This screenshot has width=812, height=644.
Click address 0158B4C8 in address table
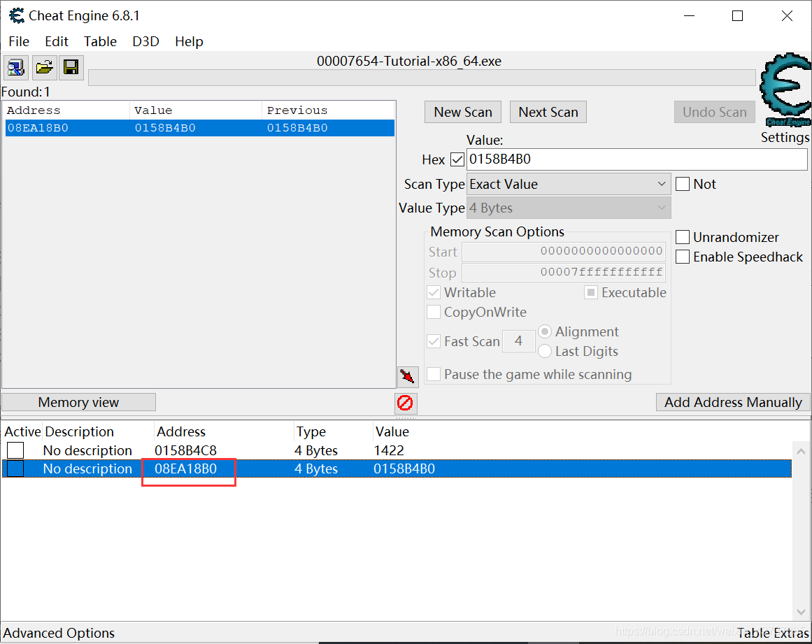pos(185,450)
